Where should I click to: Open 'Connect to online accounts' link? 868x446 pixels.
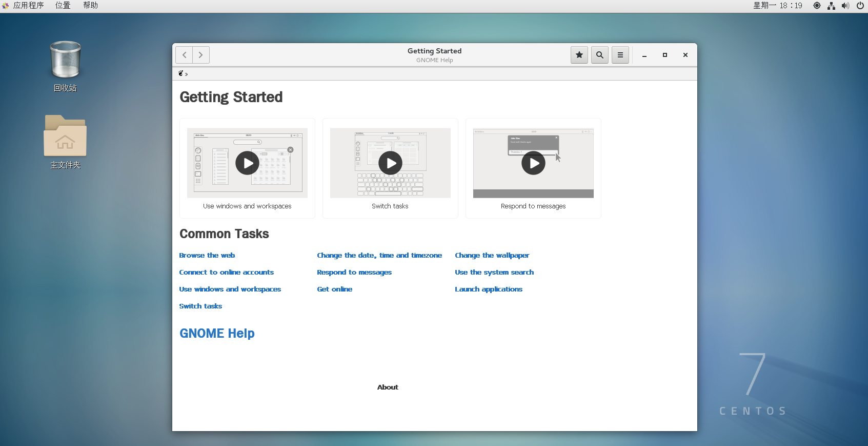(x=227, y=272)
